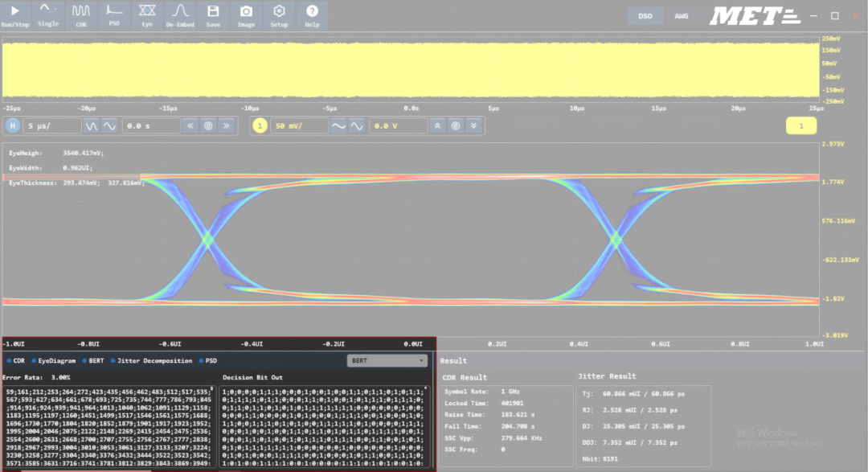Decrease vertical scale with the flat wave icon

tap(338, 125)
